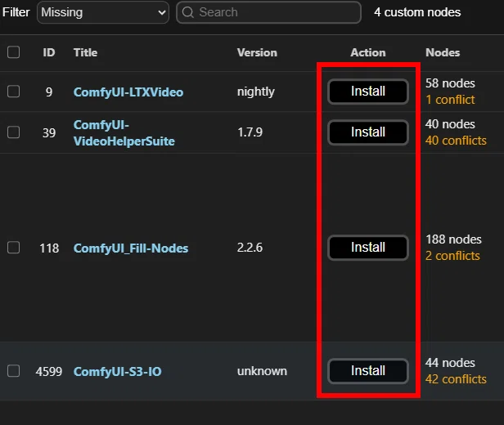
Task: Open the ComfyUI_Fill-Nodes link
Action: [x=131, y=248]
